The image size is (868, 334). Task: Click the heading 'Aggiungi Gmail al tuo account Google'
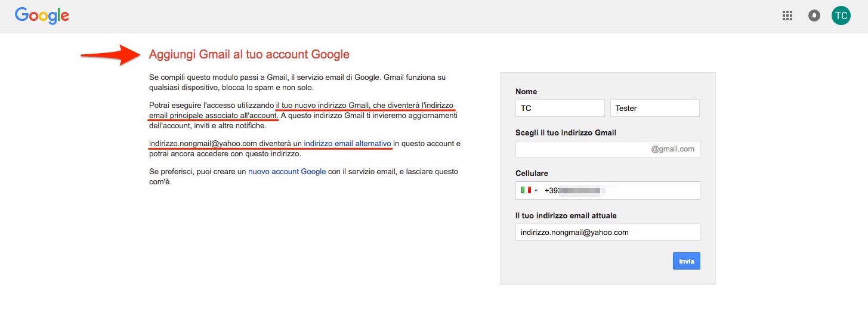(249, 54)
